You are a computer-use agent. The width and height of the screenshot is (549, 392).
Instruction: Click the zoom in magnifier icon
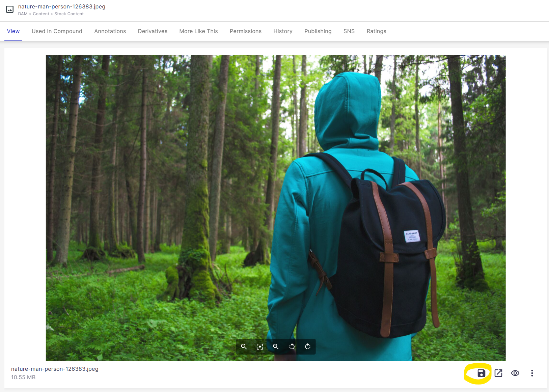(276, 346)
